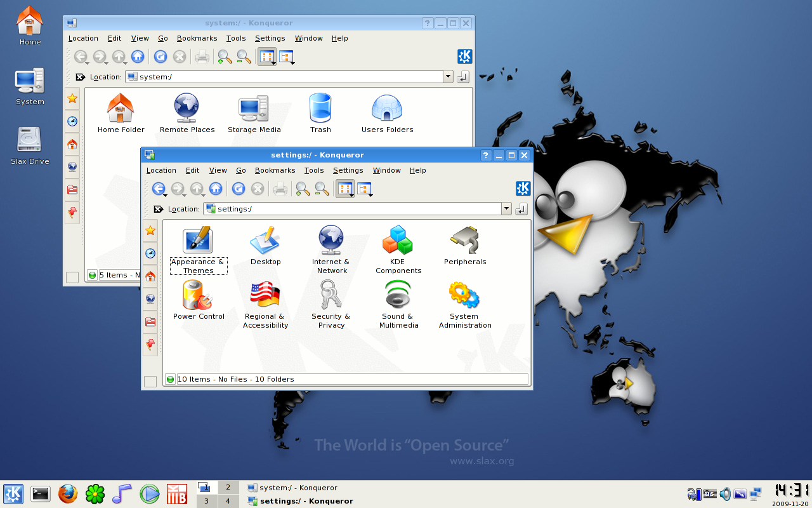Open Appearance & Themes settings
This screenshot has width=812, height=508.
click(x=198, y=242)
